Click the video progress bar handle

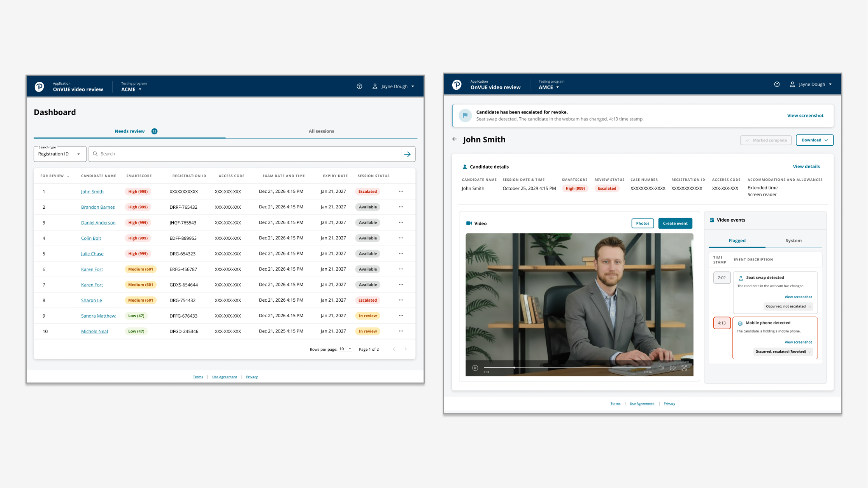coord(514,368)
